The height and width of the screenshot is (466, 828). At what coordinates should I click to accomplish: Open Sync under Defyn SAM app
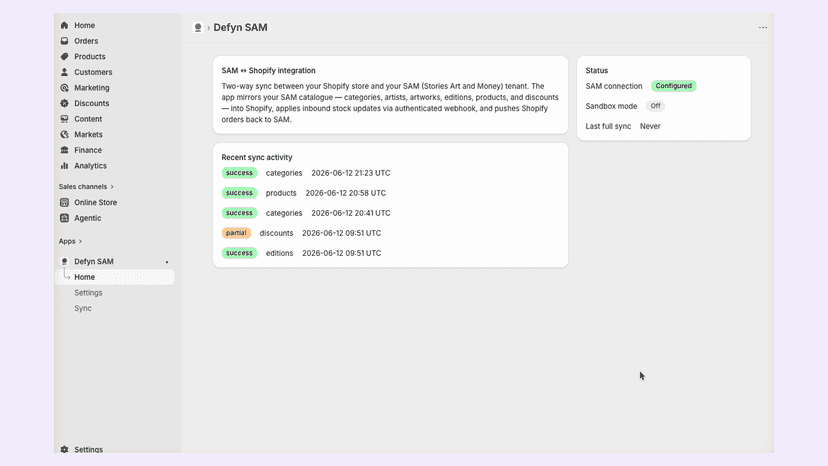pos(83,308)
